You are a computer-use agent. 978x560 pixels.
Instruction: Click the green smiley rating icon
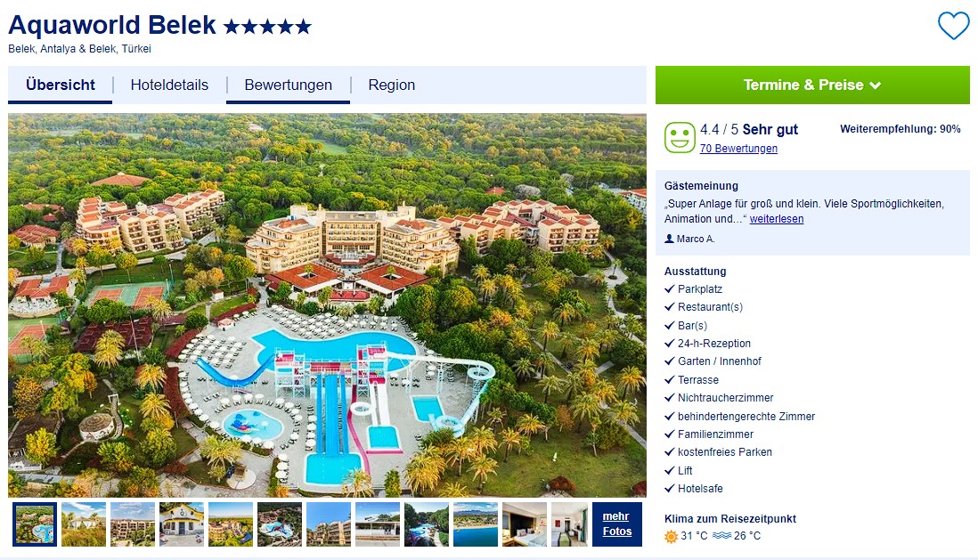(680, 137)
